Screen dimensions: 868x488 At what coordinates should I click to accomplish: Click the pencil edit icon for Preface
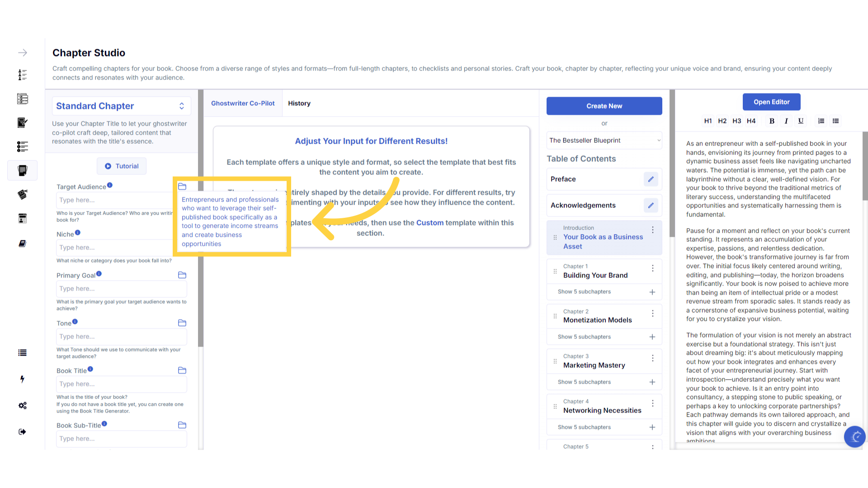coord(651,179)
